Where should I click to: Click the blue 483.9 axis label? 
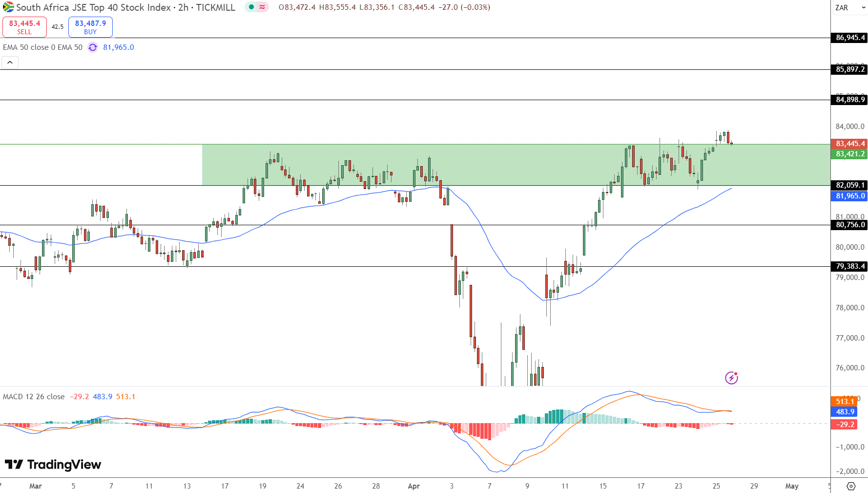tap(844, 412)
